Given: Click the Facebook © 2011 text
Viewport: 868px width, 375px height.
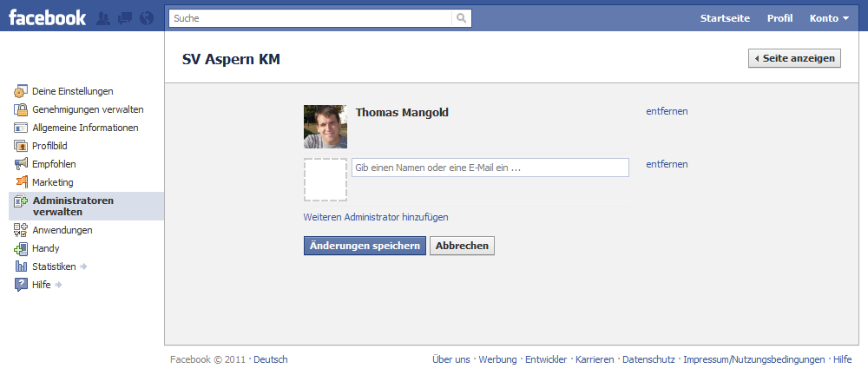Looking at the screenshot, I should point(207,359).
